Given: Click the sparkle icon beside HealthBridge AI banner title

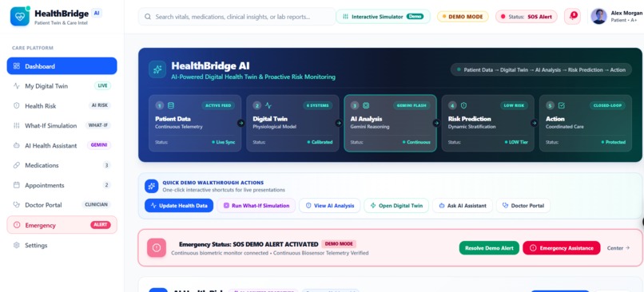Looking at the screenshot, I should (x=157, y=69).
